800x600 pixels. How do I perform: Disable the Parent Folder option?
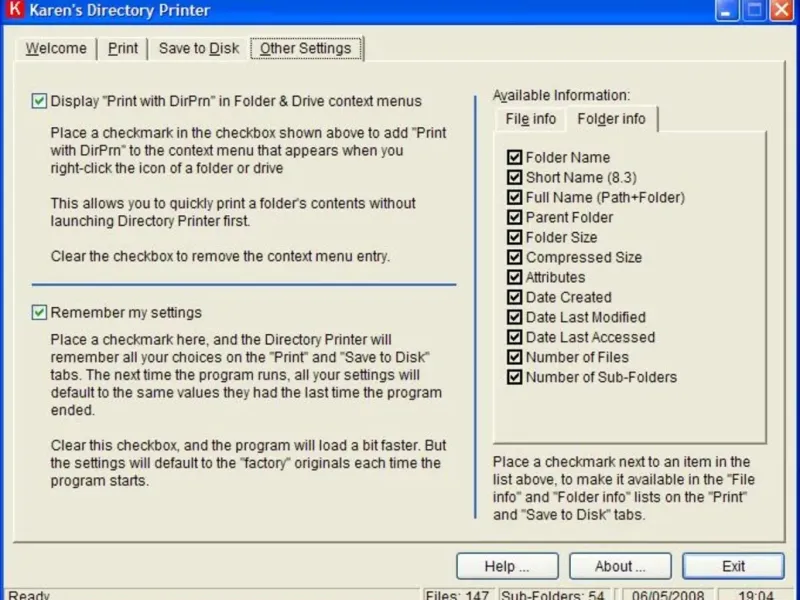514,217
